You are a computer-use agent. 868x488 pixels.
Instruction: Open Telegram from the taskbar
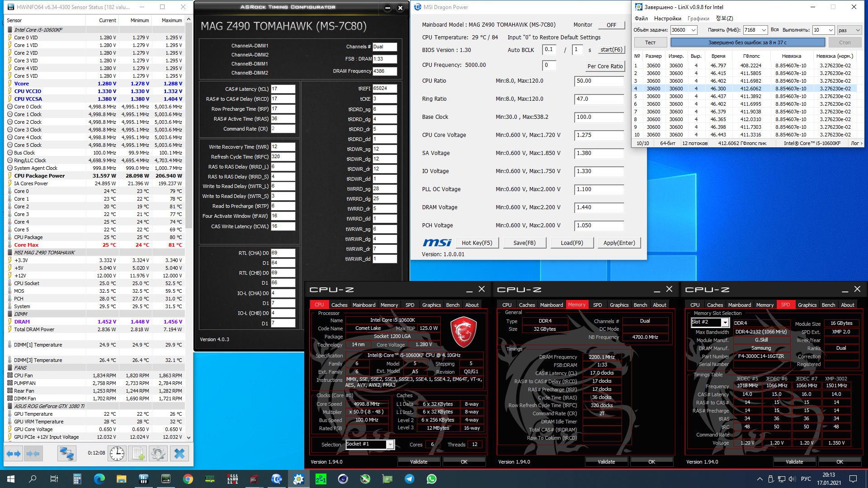pos(410,479)
